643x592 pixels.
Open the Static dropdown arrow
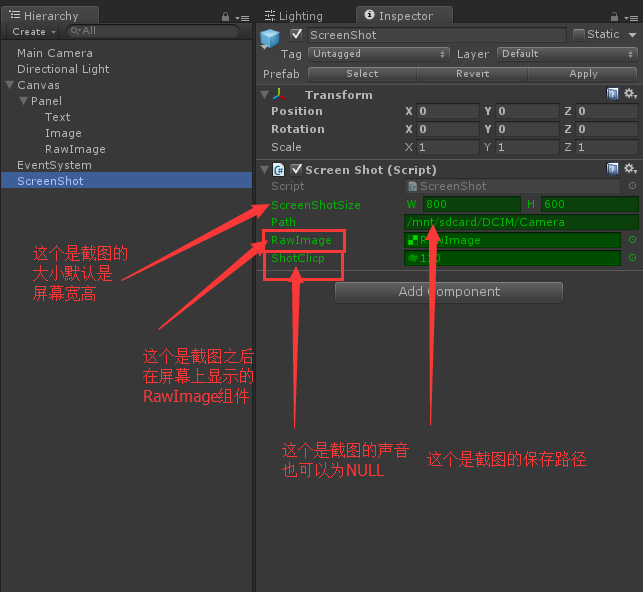(x=632, y=35)
